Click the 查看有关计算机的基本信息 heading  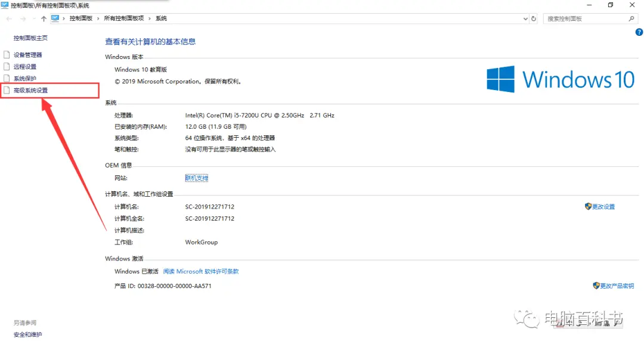150,42
